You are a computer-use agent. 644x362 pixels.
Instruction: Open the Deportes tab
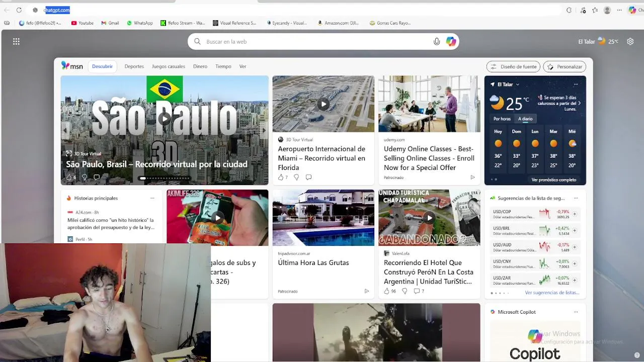(134, 66)
